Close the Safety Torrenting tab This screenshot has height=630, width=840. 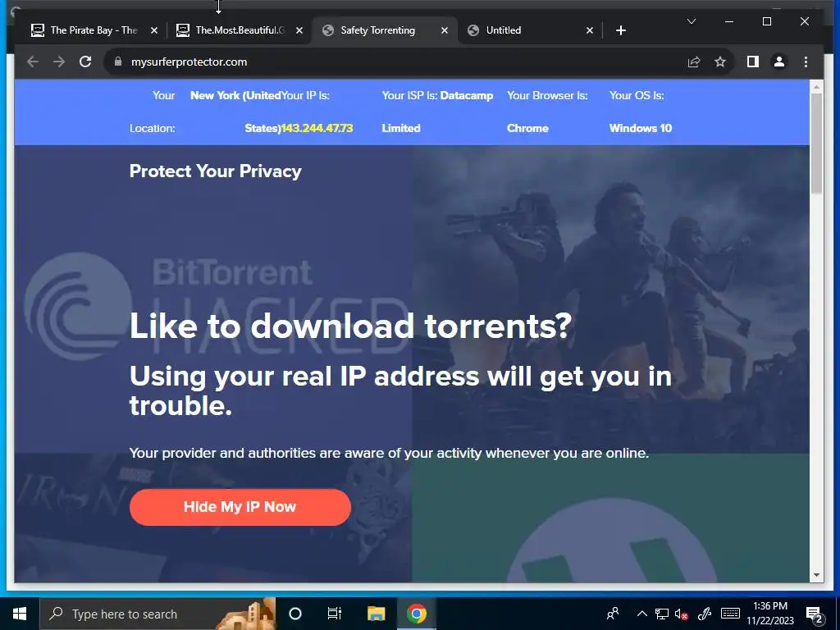[445, 30]
